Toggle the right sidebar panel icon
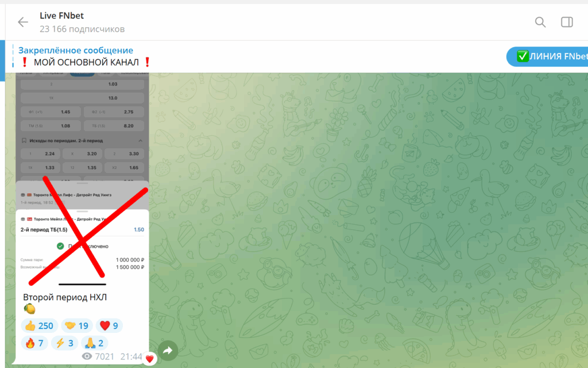588x368 pixels. [x=567, y=22]
